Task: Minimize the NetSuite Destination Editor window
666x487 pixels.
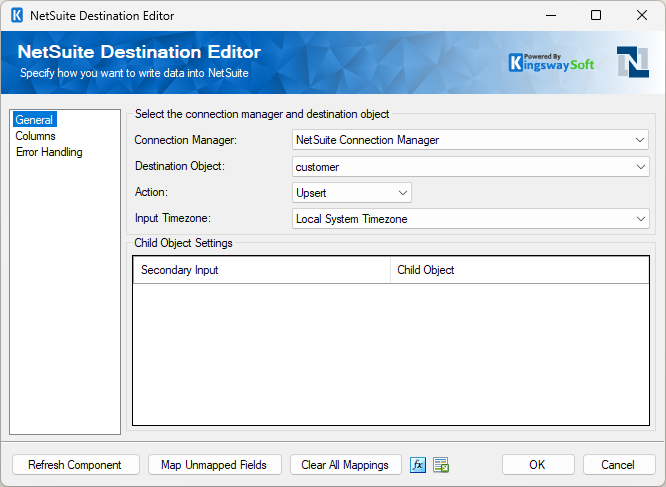Action: 551,16
